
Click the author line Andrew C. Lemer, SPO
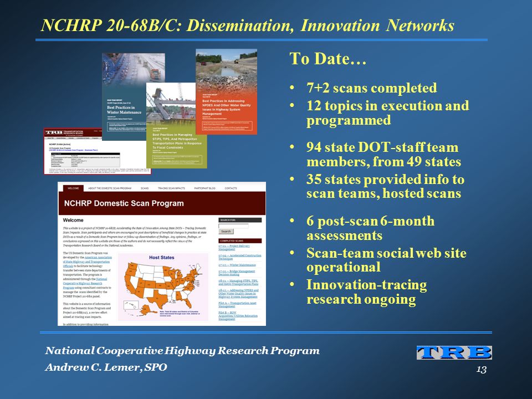click(106, 367)
